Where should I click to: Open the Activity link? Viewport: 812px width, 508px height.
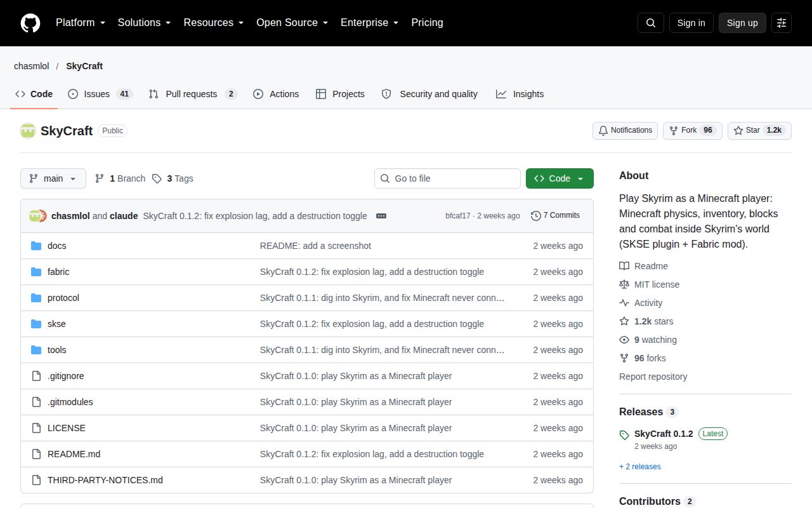[x=641, y=303]
